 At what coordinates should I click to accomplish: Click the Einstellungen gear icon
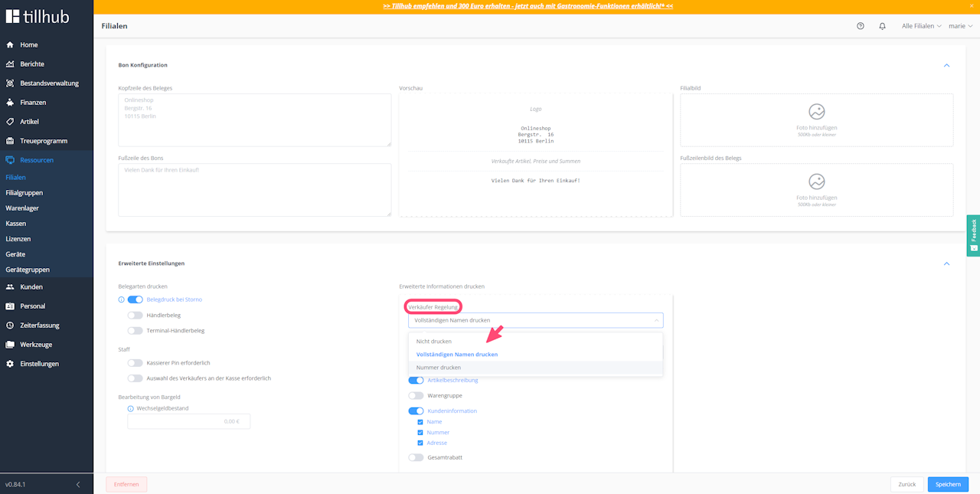(10, 364)
